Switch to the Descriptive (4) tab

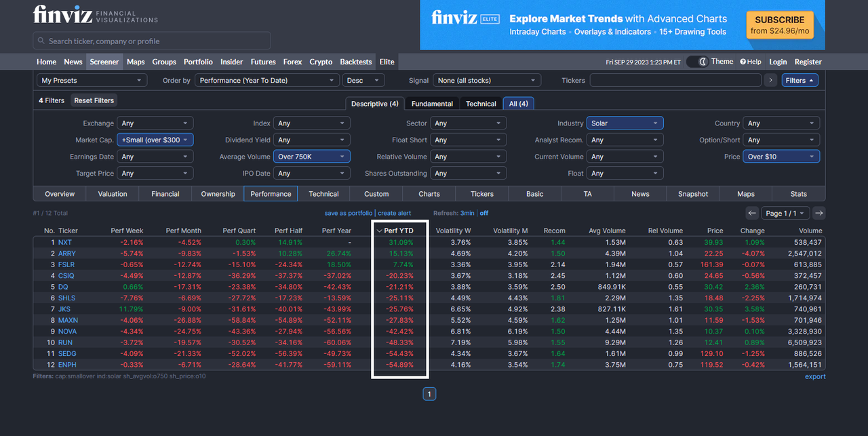(375, 104)
